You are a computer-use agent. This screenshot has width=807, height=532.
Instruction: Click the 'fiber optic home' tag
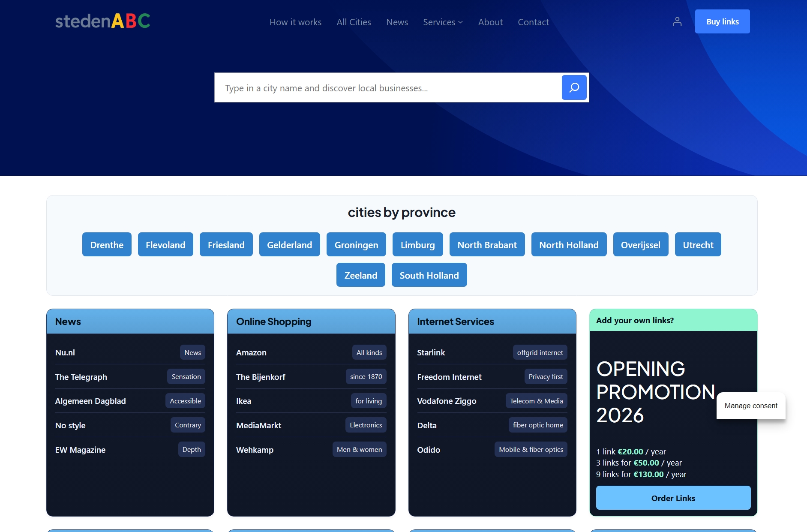(x=538, y=425)
